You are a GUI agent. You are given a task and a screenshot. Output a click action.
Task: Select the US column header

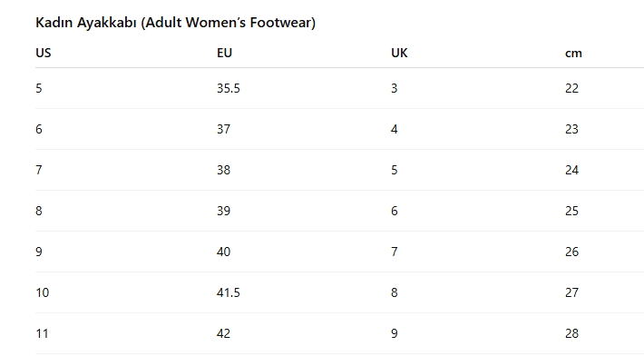tap(44, 53)
